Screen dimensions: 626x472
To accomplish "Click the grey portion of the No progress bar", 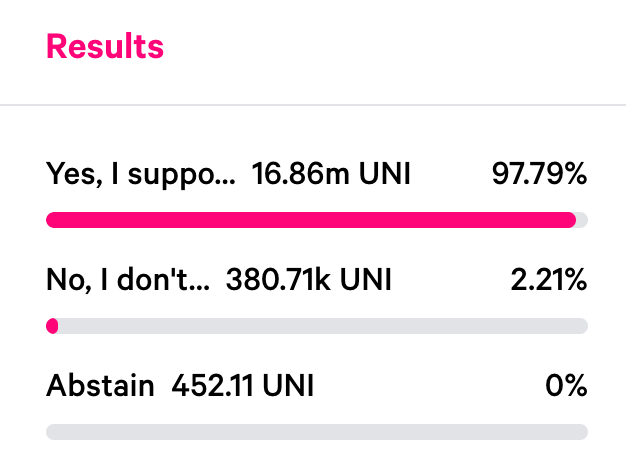I will (323, 326).
